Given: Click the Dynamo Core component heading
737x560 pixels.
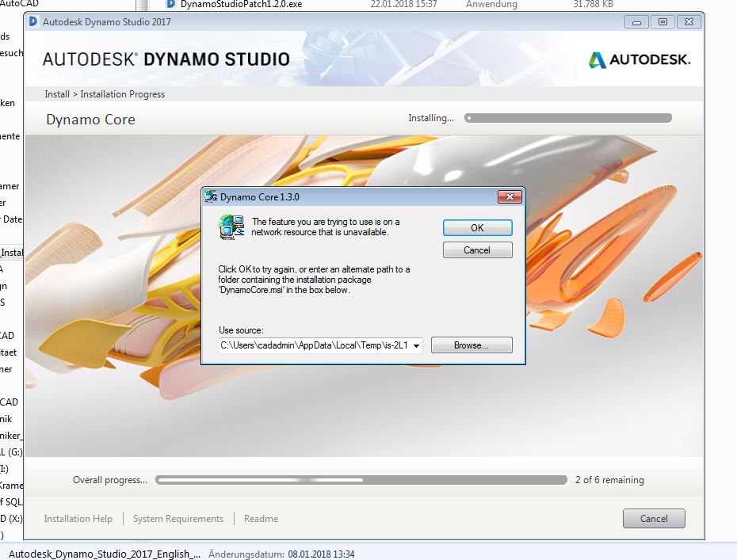Looking at the screenshot, I should pos(90,120).
